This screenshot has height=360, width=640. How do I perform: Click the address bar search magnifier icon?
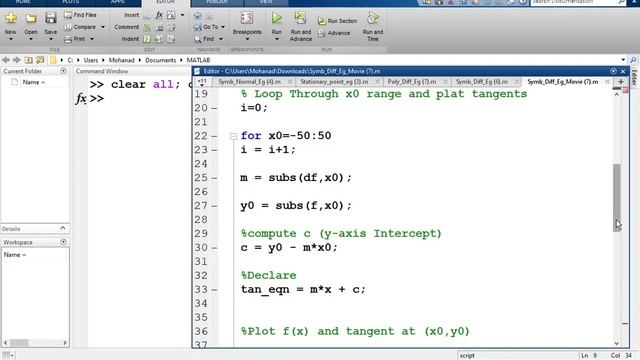[x=633, y=60]
